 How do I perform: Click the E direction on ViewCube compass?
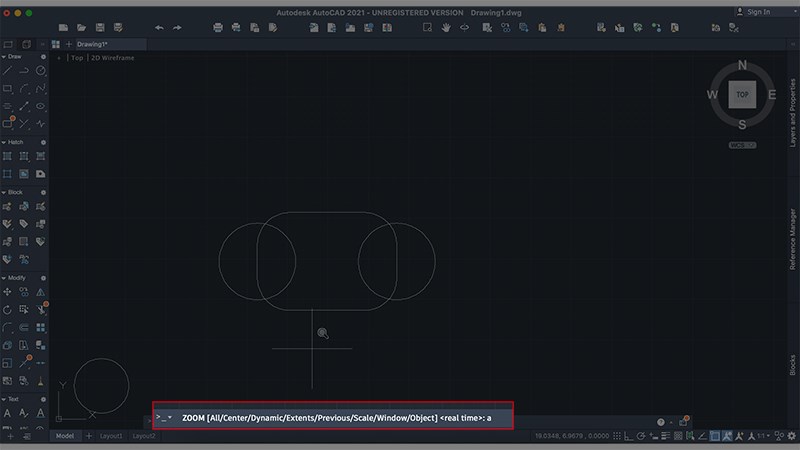coord(772,94)
